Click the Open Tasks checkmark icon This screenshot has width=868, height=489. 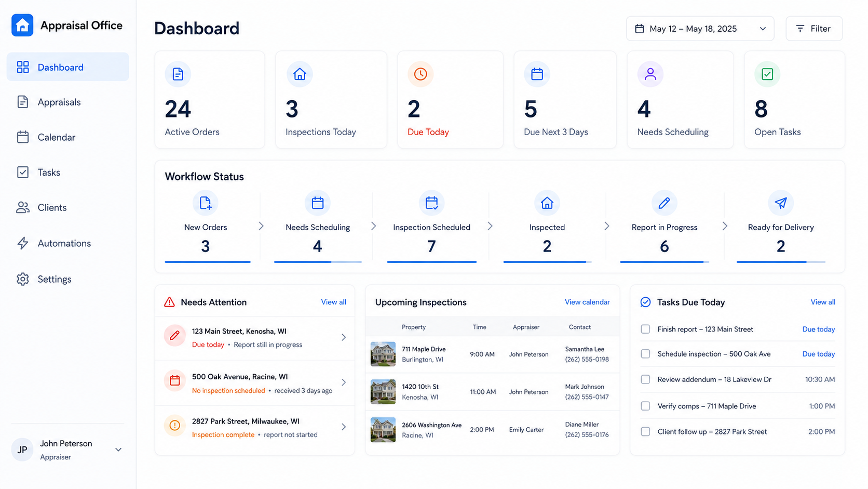tap(767, 74)
